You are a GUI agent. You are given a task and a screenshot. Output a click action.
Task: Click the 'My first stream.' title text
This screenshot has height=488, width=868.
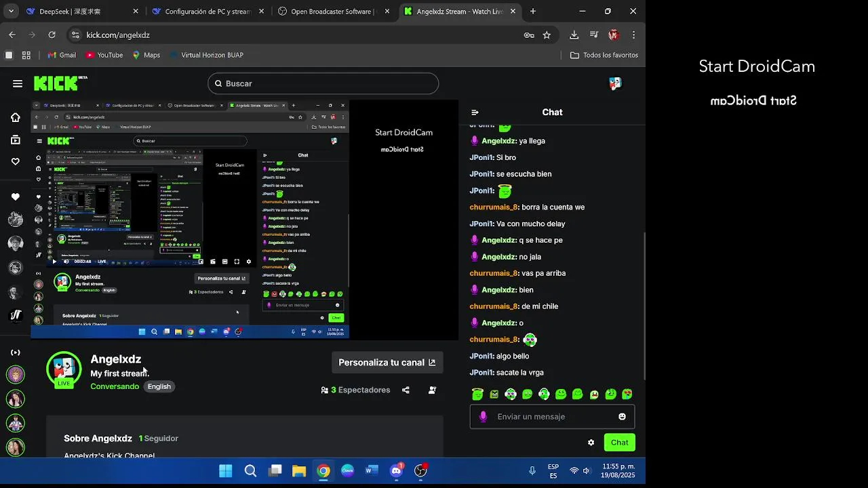120,373
